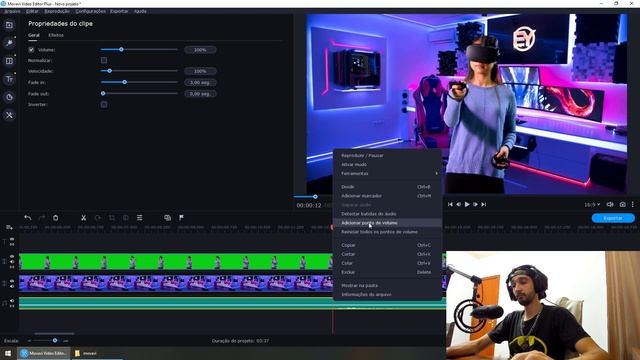Add a marker with flag icon
Viewport: 640px width, 360px height.
coord(181,218)
